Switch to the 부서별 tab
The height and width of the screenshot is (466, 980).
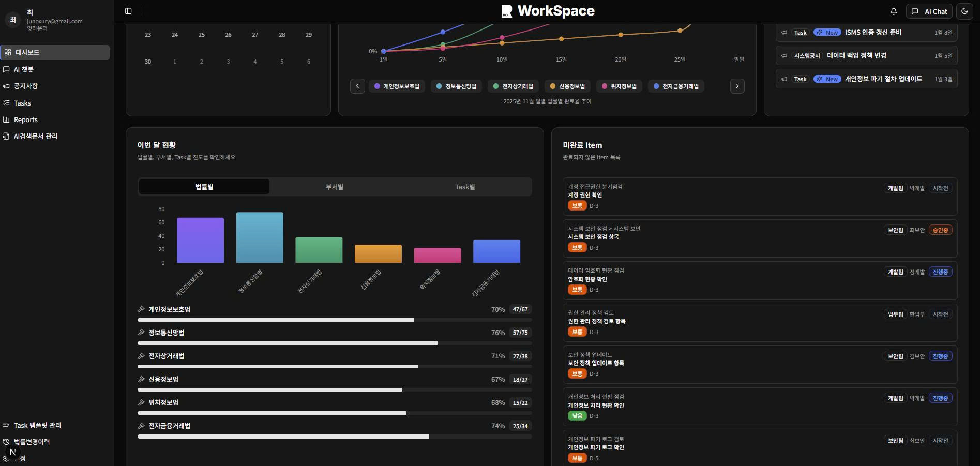click(x=335, y=187)
